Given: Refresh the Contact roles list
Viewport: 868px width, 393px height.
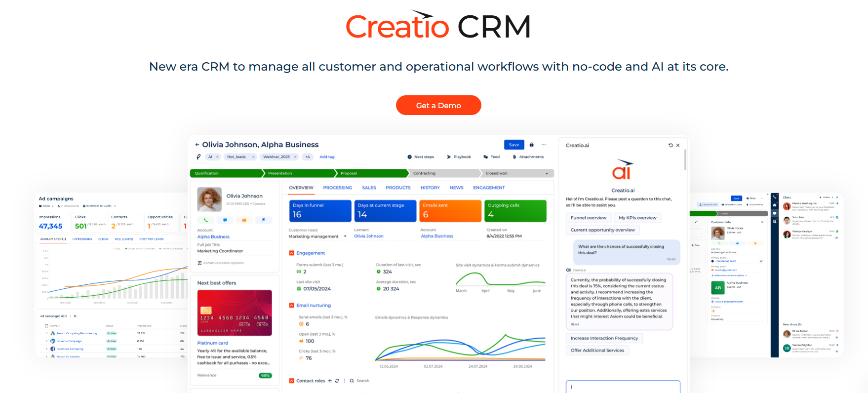Looking at the screenshot, I should (337, 381).
